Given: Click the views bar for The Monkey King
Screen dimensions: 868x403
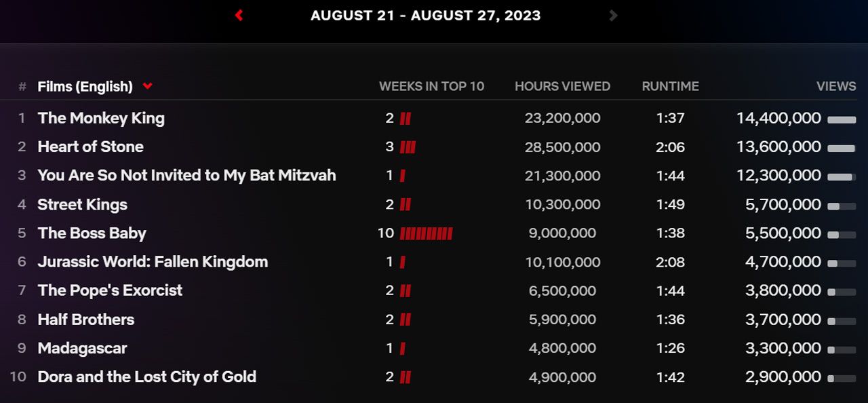Looking at the screenshot, I should coord(842,119).
